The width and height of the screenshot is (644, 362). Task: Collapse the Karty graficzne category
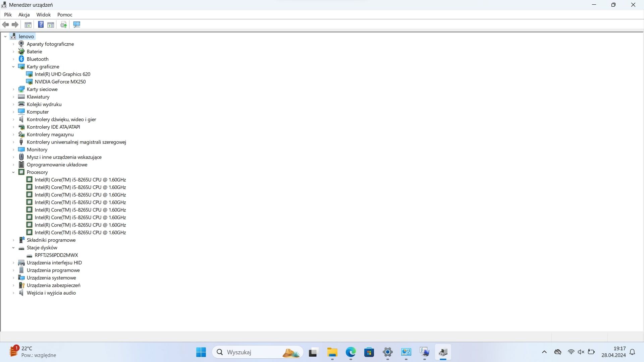point(13,66)
